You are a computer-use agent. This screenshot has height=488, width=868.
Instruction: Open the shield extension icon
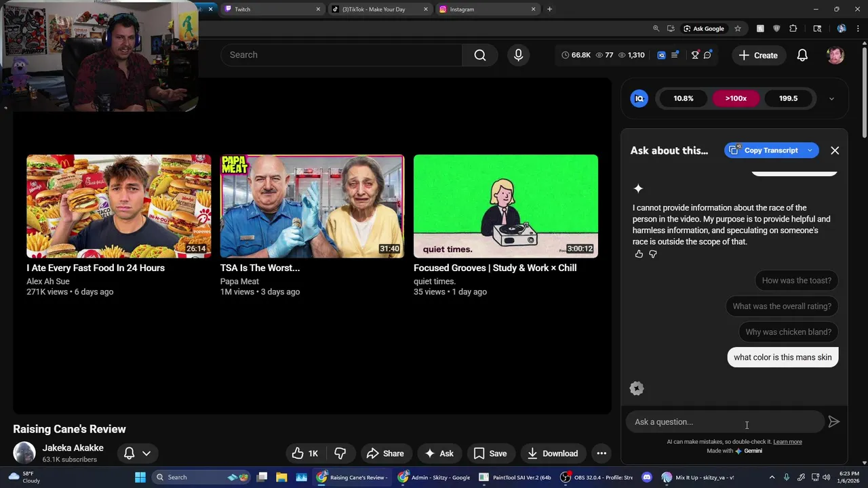coord(776,28)
